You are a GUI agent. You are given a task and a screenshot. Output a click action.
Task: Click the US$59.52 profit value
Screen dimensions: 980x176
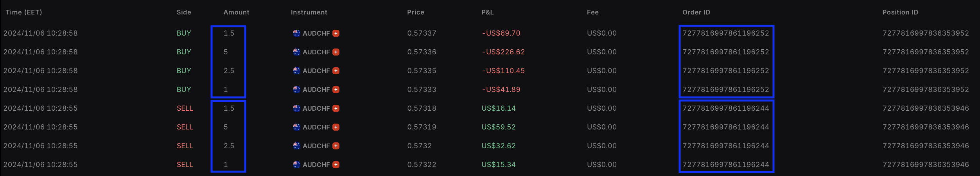click(498, 127)
